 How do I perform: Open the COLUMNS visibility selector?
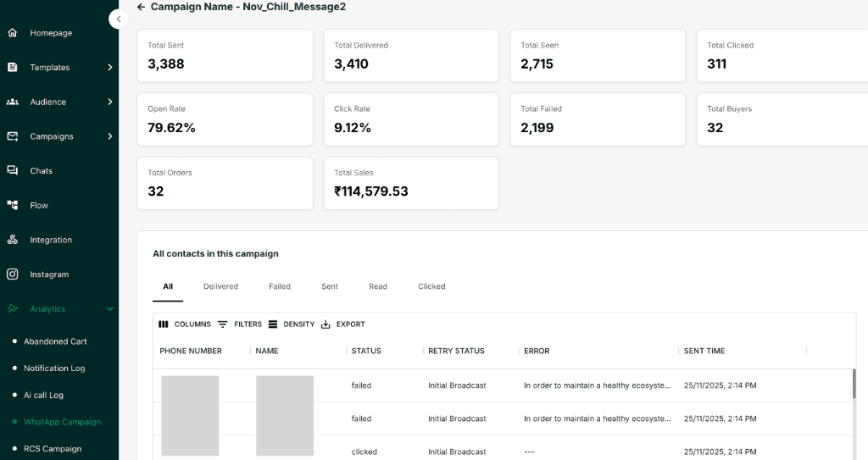[x=185, y=324]
